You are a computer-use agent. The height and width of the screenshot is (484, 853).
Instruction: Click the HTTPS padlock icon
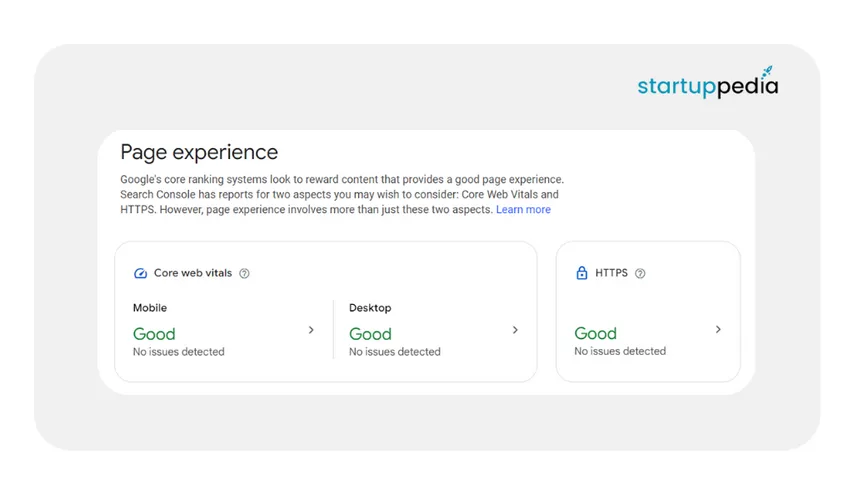point(582,273)
